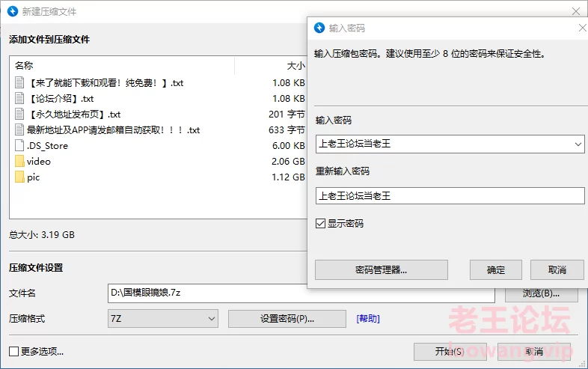
Task: Click the file icon next to 【永久地址发布页】.txt
Action: pos(19,114)
